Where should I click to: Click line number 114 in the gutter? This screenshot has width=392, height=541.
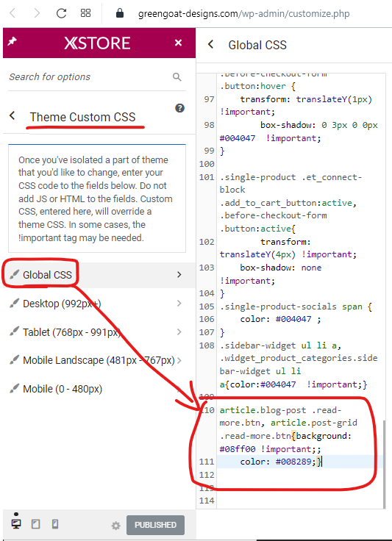(207, 501)
